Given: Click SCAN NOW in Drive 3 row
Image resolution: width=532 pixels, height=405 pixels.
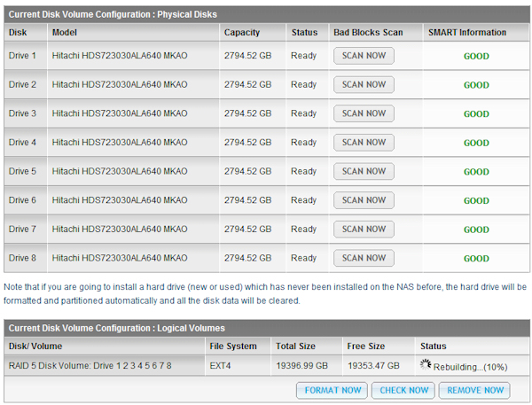Looking at the screenshot, I should coord(364,113).
